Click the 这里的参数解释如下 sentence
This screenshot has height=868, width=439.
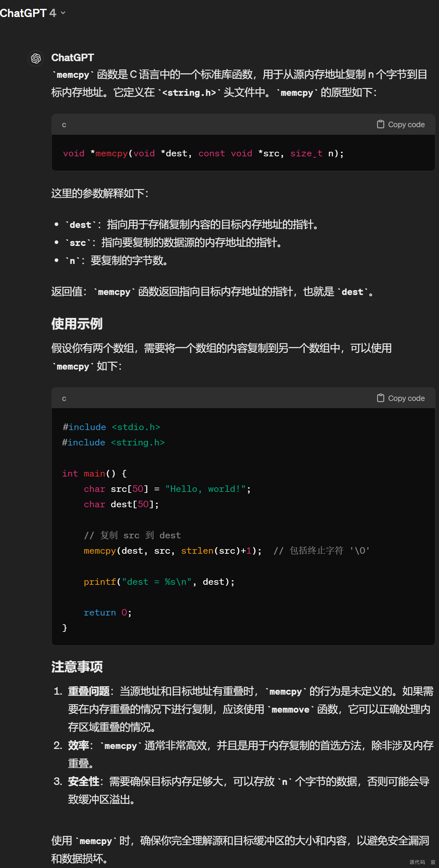100,193
